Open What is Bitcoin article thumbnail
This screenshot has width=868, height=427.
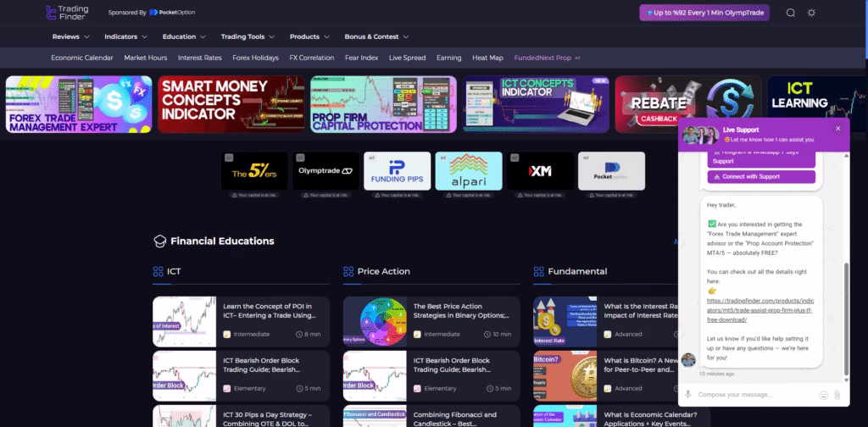pos(565,376)
